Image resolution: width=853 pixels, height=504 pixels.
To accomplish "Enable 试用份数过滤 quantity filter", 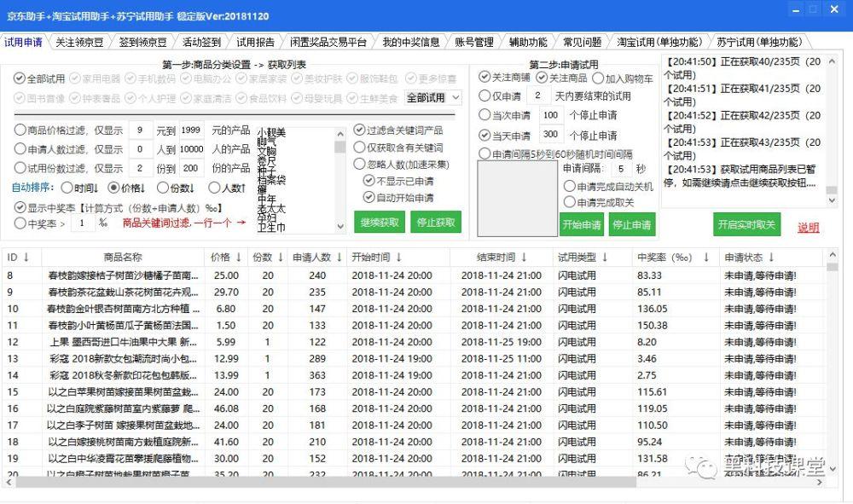I will [20, 168].
